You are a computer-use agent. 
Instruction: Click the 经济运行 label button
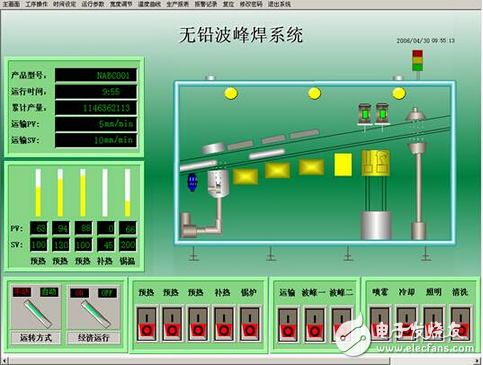(x=93, y=338)
